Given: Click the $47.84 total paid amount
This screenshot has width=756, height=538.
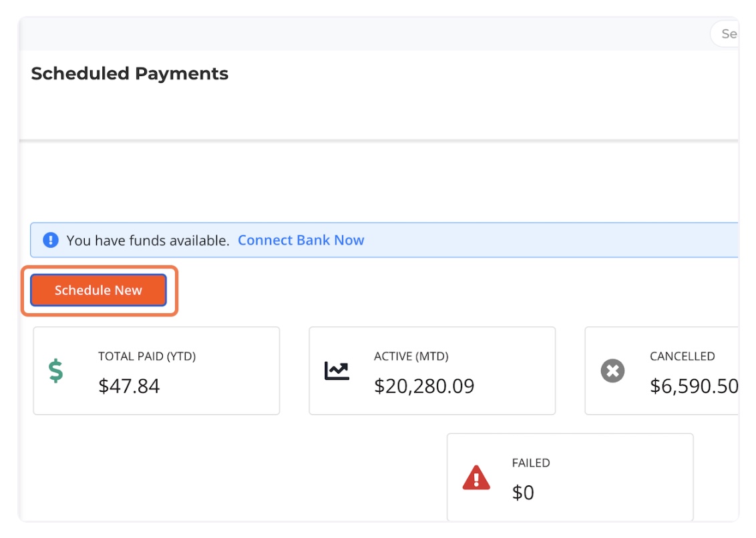Looking at the screenshot, I should click(x=129, y=386).
